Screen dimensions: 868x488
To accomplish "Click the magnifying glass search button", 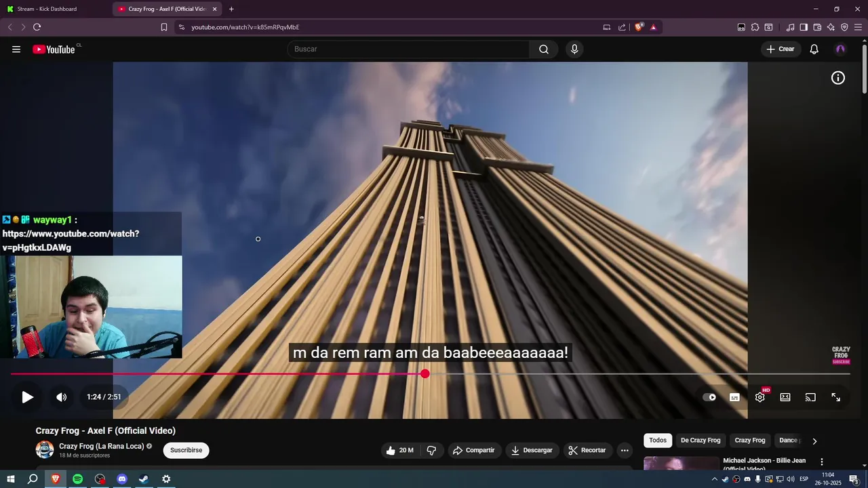I will (544, 49).
